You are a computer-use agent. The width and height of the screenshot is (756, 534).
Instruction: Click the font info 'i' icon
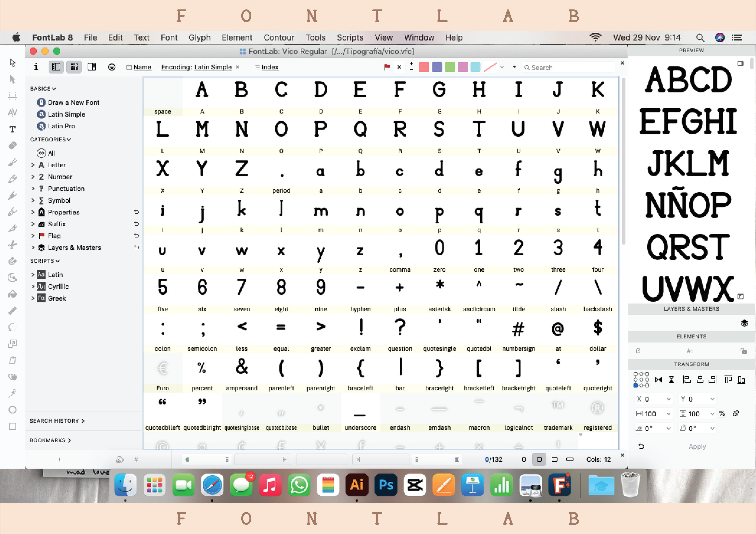[x=36, y=67]
